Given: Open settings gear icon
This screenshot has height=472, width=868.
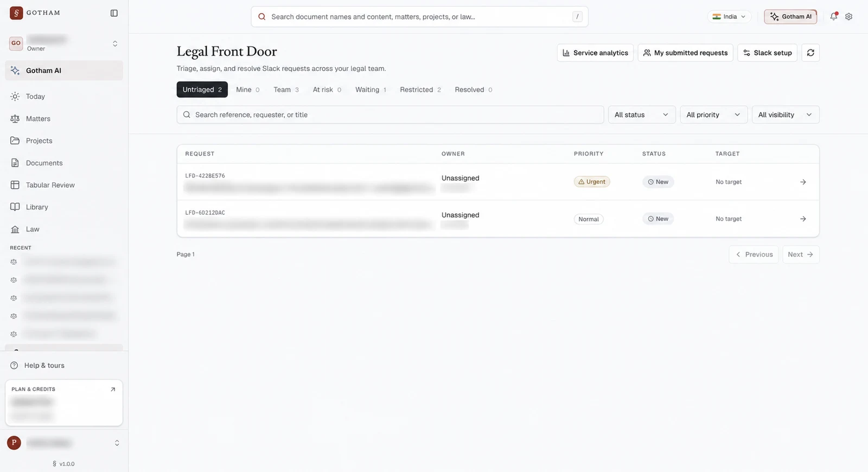Looking at the screenshot, I should pyautogui.click(x=849, y=17).
